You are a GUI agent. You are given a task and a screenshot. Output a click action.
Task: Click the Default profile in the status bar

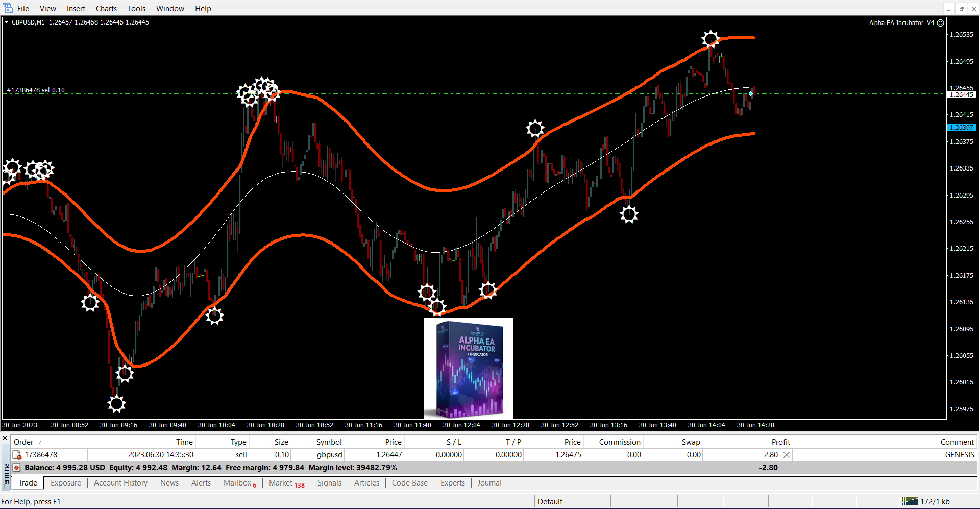(550, 502)
